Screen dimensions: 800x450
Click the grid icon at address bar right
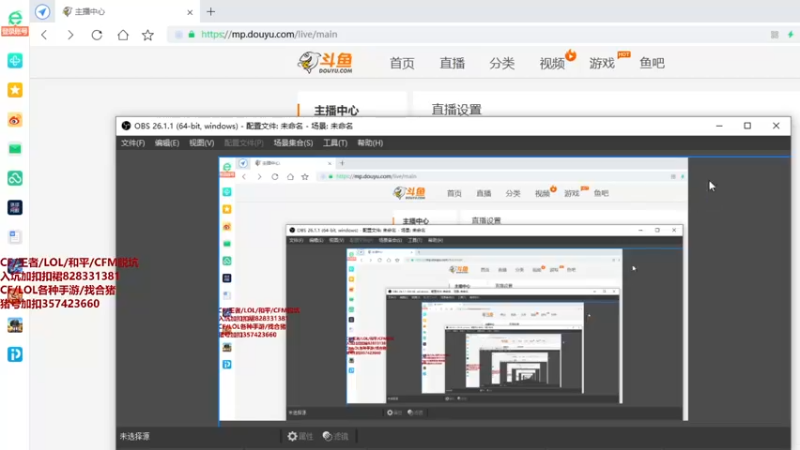point(774,35)
